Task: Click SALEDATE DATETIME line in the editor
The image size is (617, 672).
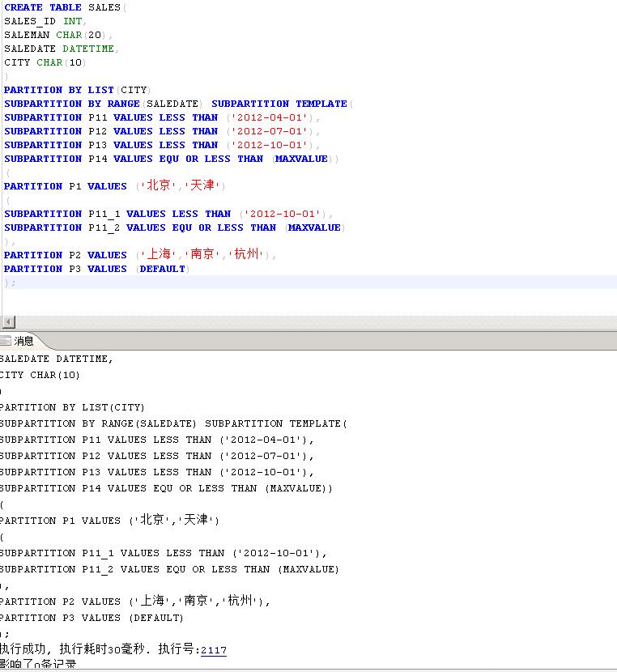Action: tap(62, 49)
